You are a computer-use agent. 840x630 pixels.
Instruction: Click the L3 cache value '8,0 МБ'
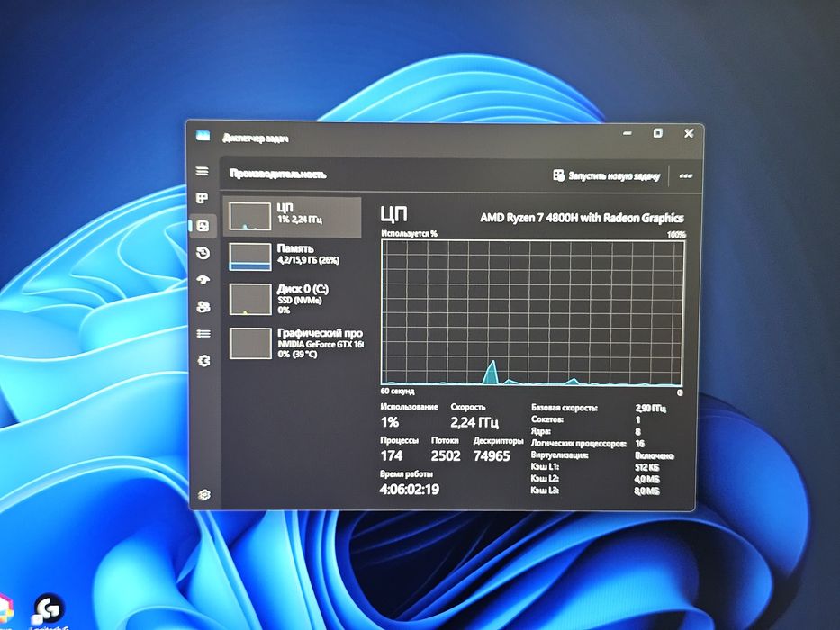pyautogui.click(x=647, y=490)
